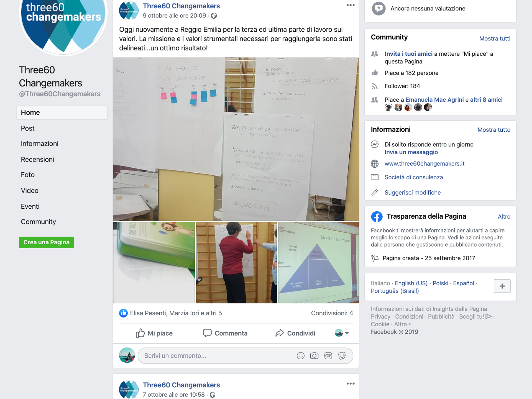Screen dimensions: 532x399
Task: Click the Condividi share arrow button
Action: tap(295, 333)
